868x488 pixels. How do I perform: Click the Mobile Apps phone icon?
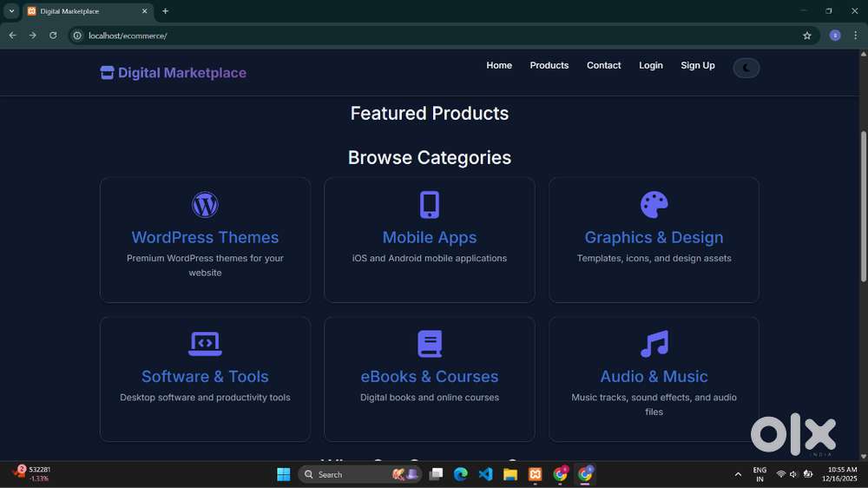pyautogui.click(x=430, y=205)
